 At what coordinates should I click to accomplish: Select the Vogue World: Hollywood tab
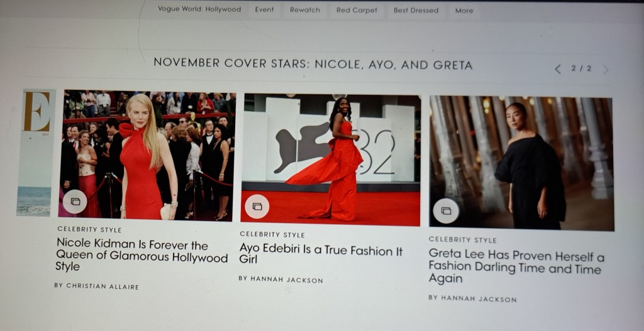pyautogui.click(x=199, y=10)
